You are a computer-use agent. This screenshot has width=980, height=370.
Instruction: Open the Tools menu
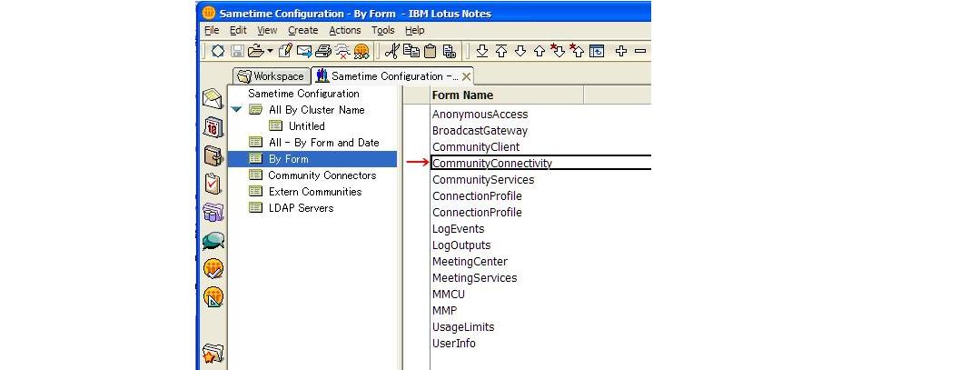(383, 30)
